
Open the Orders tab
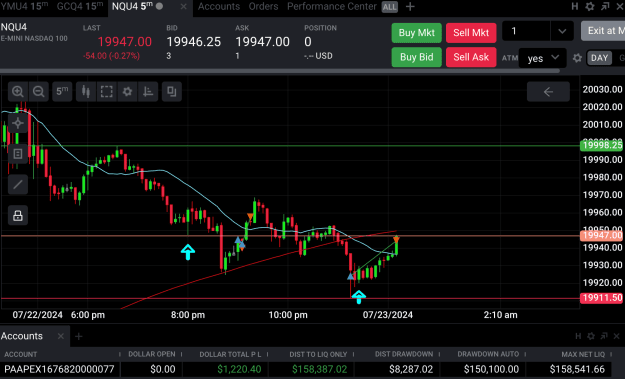(263, 6)
